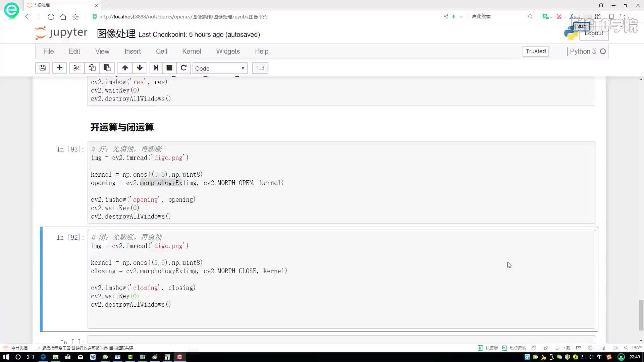Bookmark this page with star icon
644x362 pixels.
click(75, 16)
